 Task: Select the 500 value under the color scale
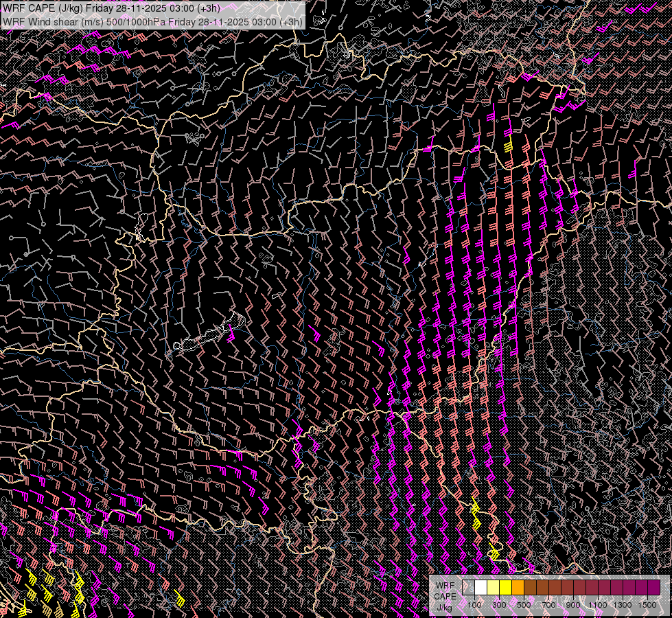[x=524, y=605]
